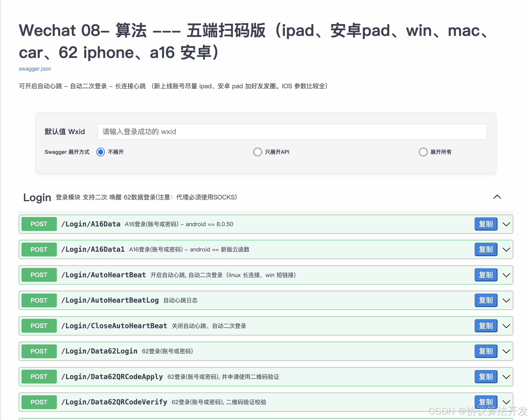Click POST badge of /Login/AutoHeartBeat

pos(39,275)
